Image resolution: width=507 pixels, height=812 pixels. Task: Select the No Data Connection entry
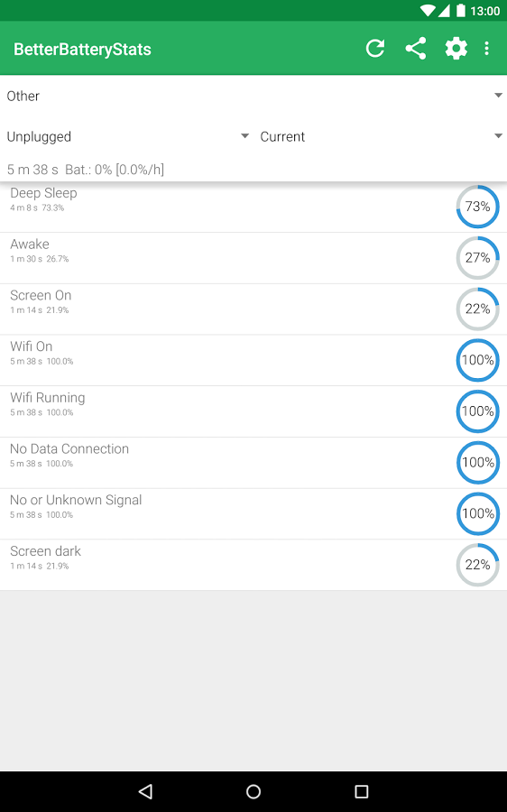pyautogui.click(x=253, y=463)
